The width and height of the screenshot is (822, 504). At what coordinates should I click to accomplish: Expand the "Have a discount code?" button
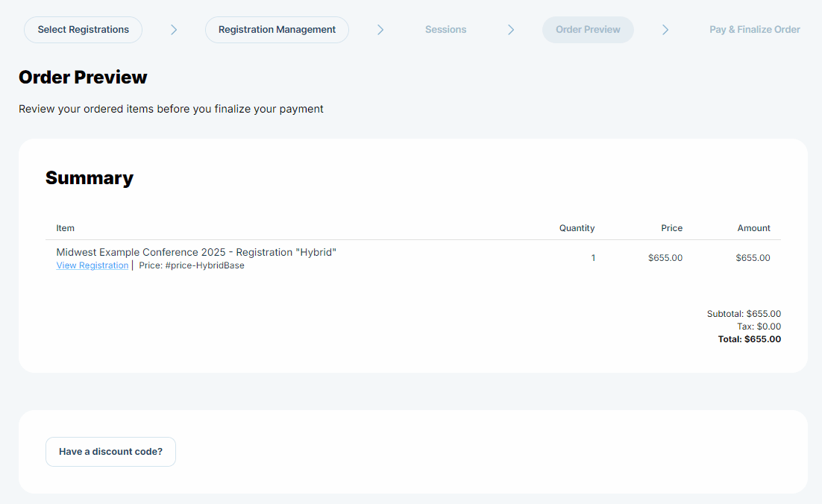(110, 452)
